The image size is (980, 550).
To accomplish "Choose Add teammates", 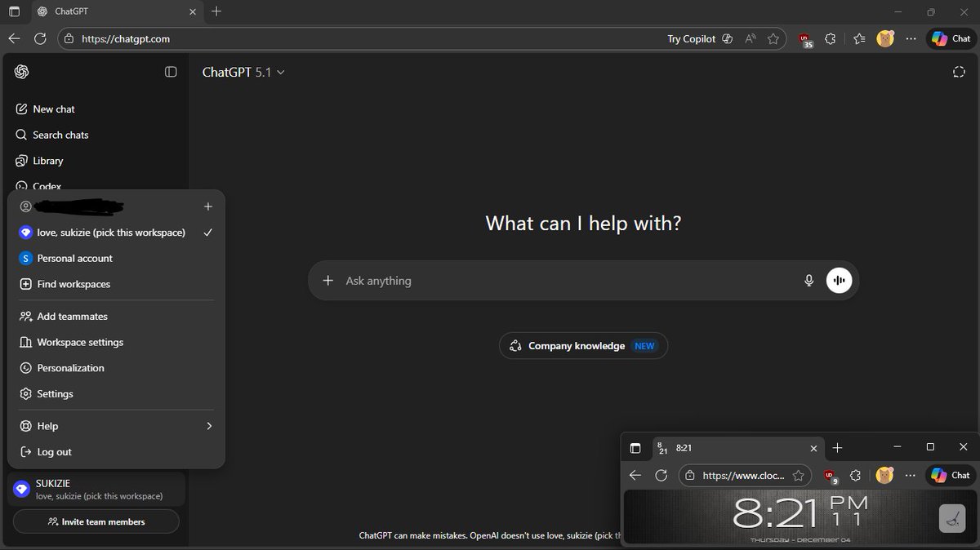I will 116,316.
